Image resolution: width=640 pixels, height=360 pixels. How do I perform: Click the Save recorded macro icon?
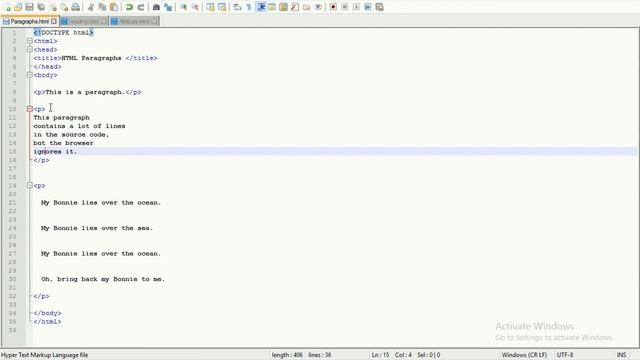[x=379, y=7]
